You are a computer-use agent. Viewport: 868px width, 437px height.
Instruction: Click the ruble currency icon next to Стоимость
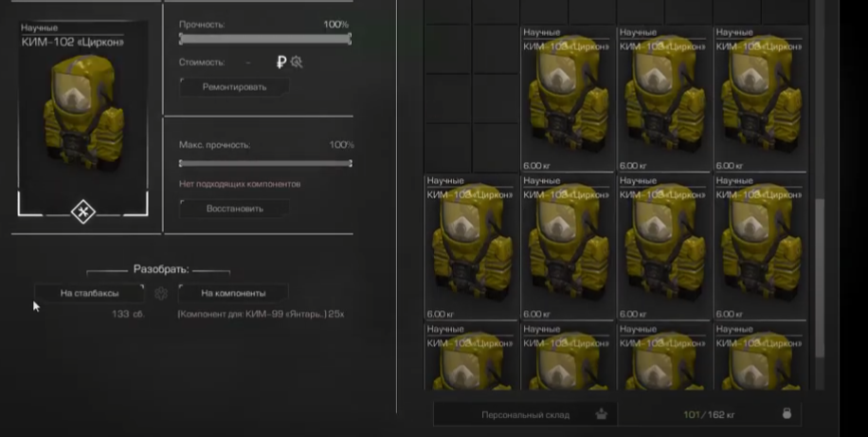tap(281, 62)
